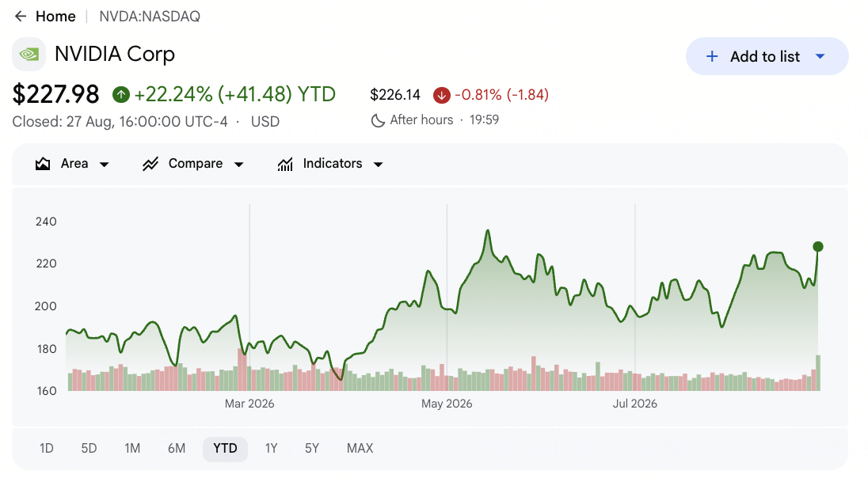
Task: Open the Compare dropdown arrow
Action: pyautogui.click(x=238, y=165)
